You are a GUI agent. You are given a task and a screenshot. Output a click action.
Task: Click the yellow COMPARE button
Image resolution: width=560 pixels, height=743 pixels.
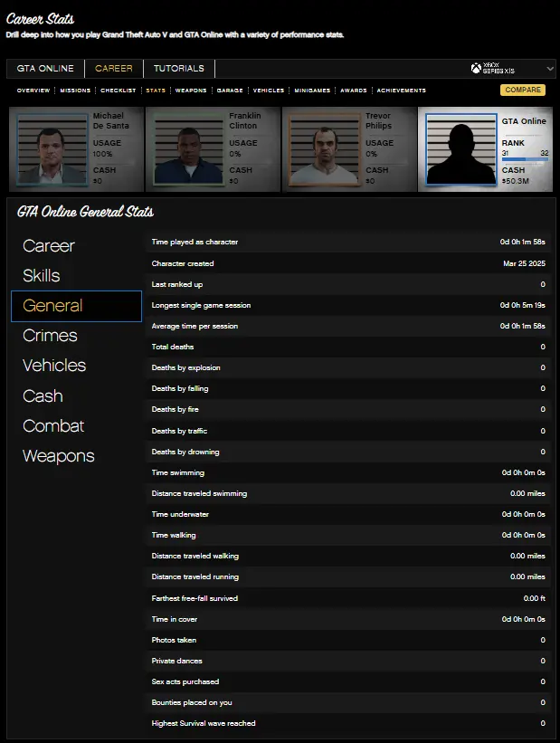pyautogui.click(x=523, y=90)
